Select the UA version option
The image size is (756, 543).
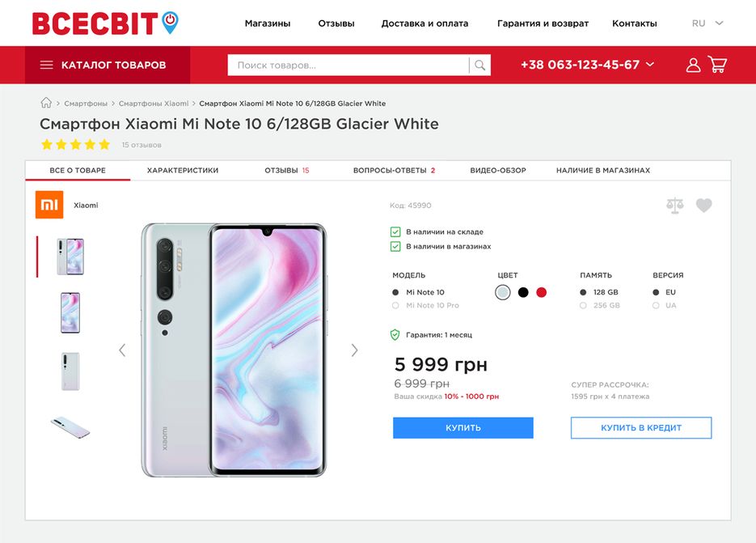tap(665, 306)
